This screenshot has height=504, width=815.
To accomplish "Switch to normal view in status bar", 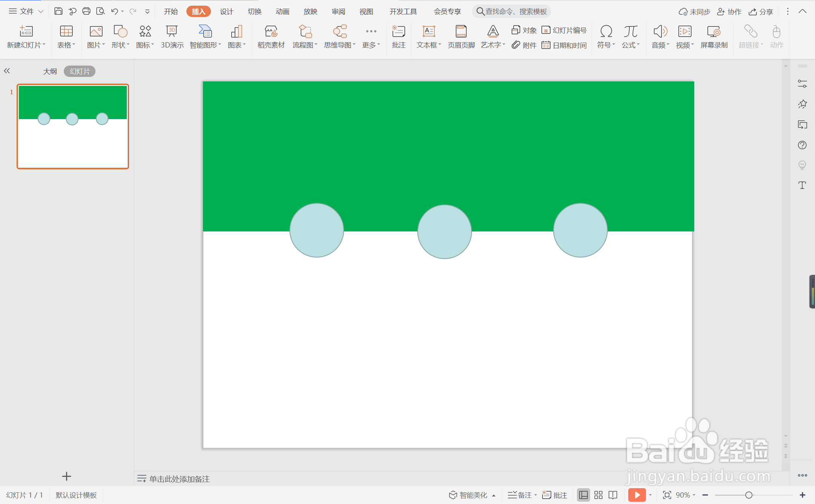I will point(583,495).
